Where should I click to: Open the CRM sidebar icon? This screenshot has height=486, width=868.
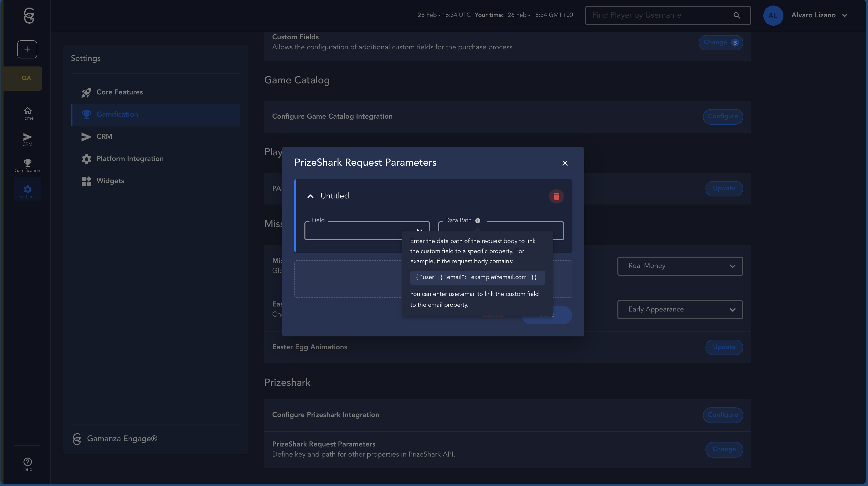click(27, 139)
